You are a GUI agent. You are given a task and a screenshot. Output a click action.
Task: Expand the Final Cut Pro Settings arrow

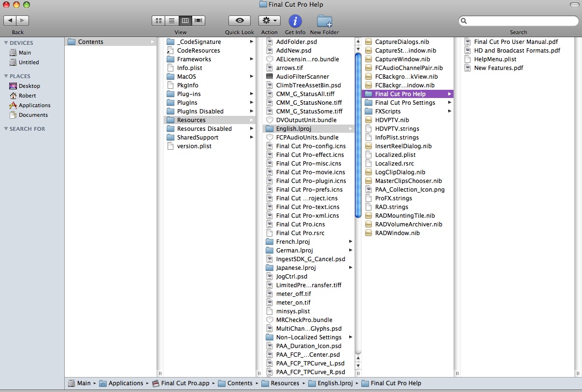[x=450, y=103]
